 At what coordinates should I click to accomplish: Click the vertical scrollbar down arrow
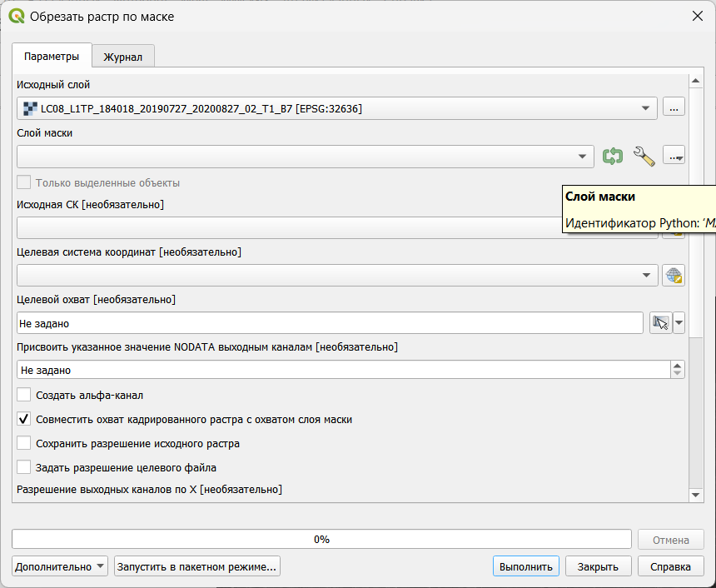pos(696,496)
